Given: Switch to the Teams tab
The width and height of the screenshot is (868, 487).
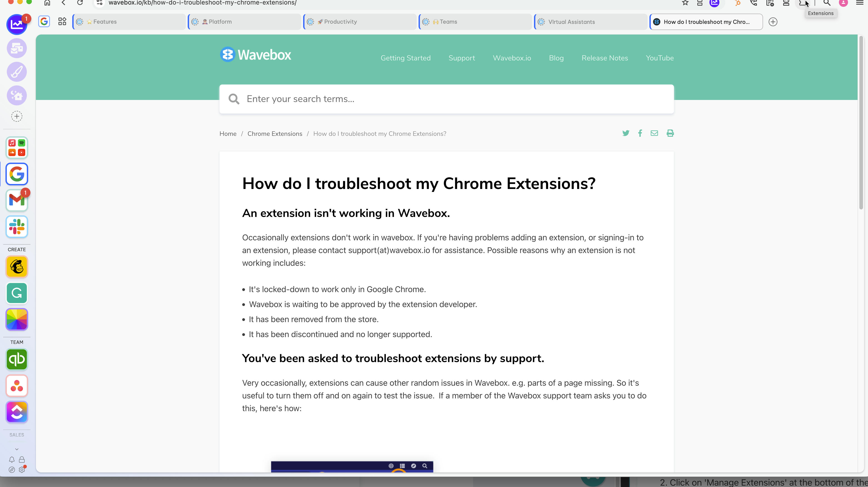Looking at the screenshot, I should (475, 22).
